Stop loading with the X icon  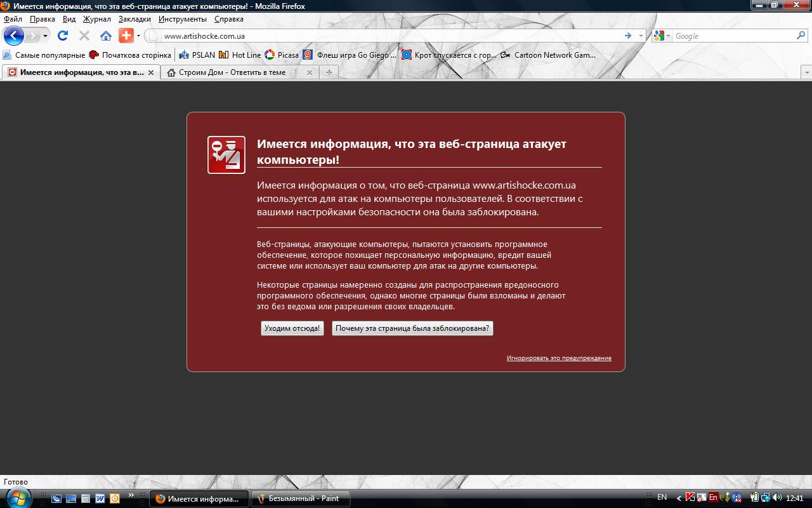point(84,36)
